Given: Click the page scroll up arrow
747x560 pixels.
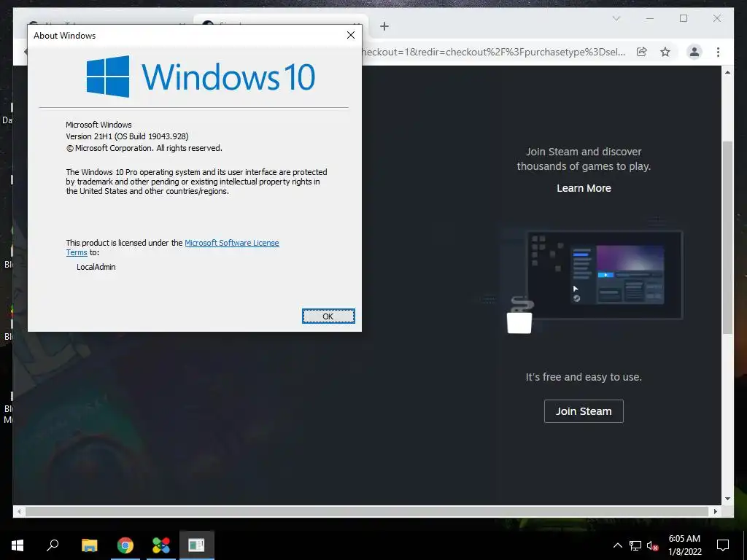Looking at the screenshot, I should tap(727, 72).
